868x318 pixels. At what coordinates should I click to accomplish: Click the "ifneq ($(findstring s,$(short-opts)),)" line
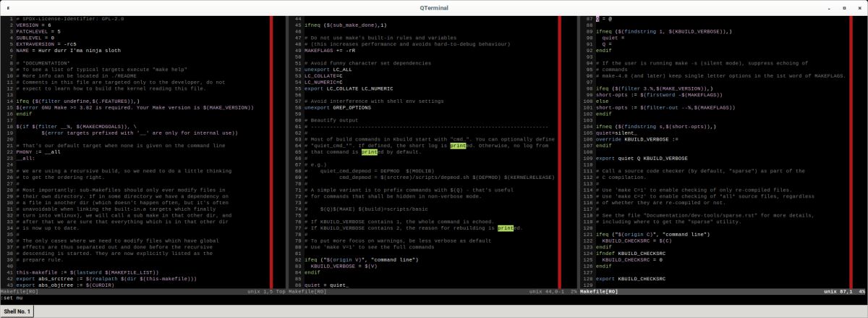tap(655, 126)
